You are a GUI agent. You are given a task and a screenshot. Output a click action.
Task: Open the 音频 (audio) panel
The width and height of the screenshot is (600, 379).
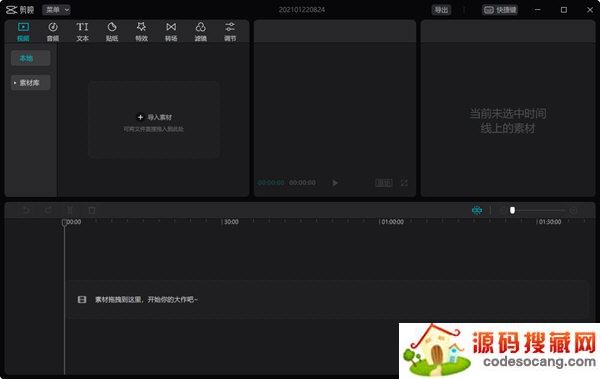[53, 31]
